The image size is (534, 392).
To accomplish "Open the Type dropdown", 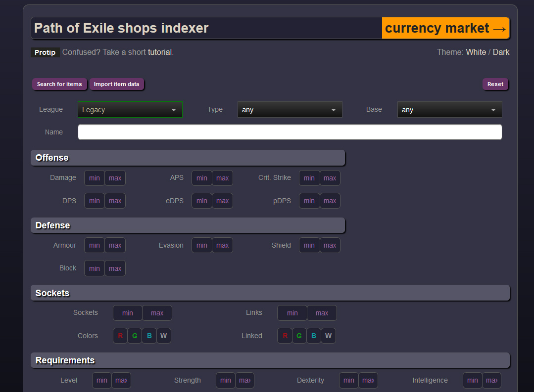I will click(290, 110).
